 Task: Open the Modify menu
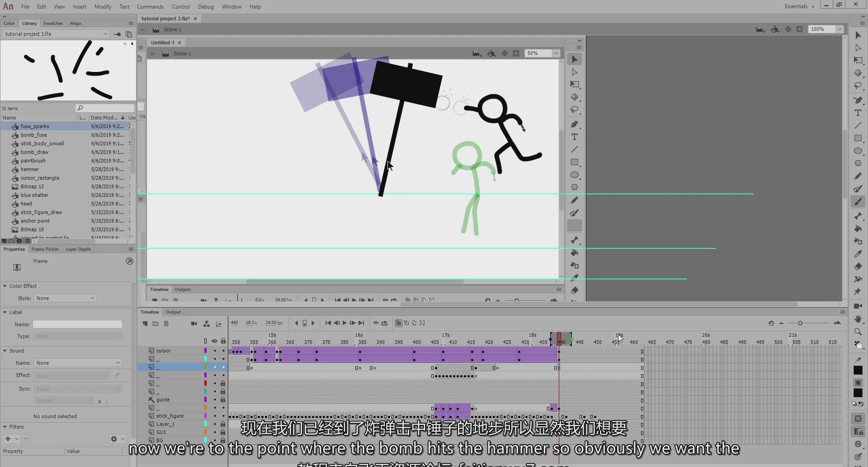tap(103, 7)
